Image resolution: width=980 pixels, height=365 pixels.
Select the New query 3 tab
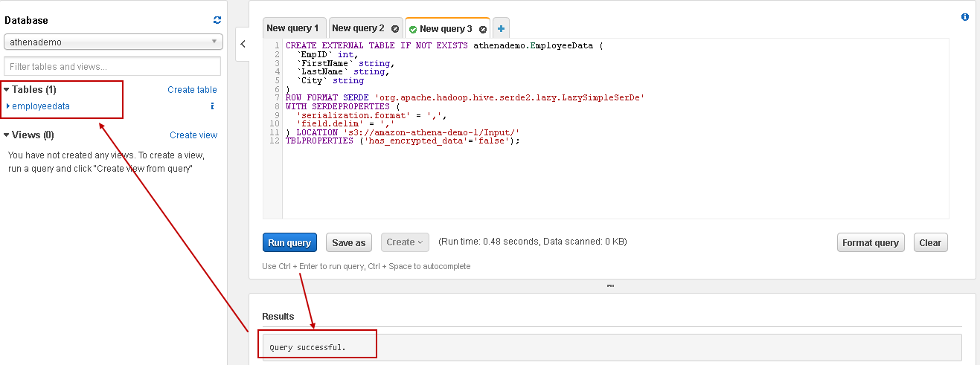446,29
